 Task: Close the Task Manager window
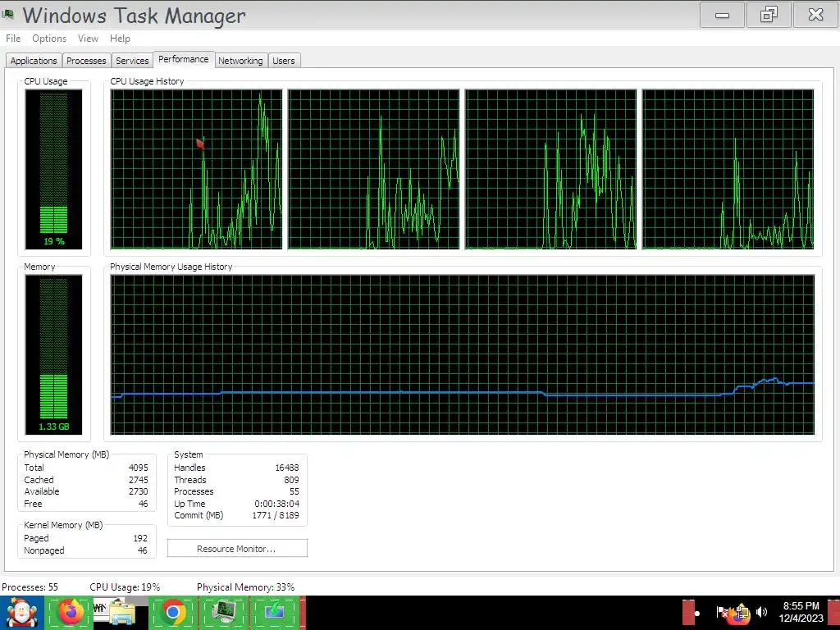815,15
